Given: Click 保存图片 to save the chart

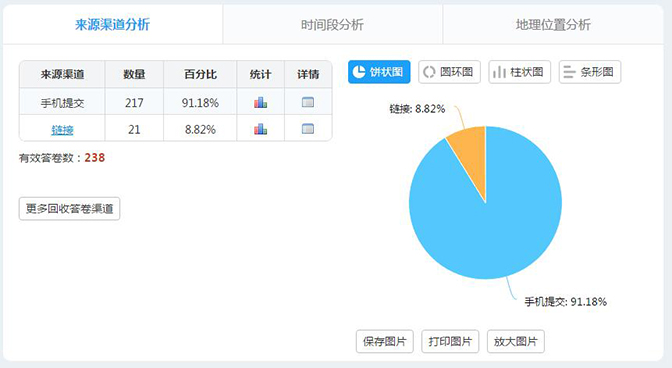Looking at the screenshot, I should pyautogui.click(x=384, y=341).
